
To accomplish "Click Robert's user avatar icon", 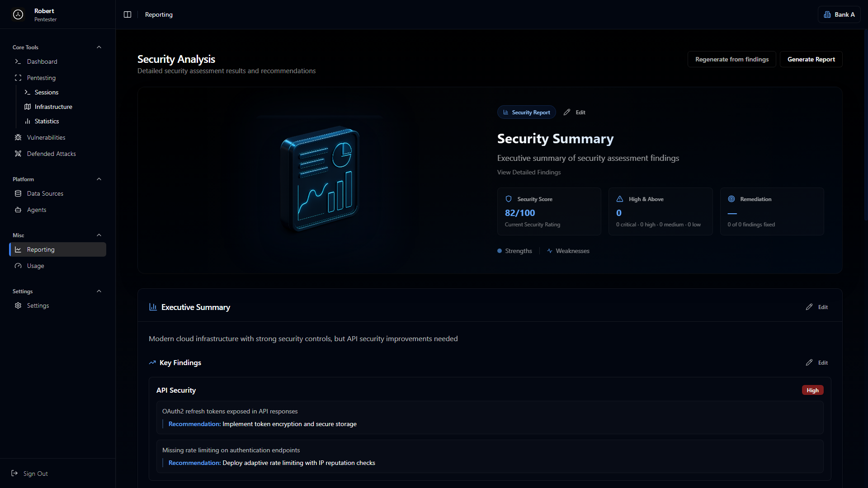I will 18,14.
